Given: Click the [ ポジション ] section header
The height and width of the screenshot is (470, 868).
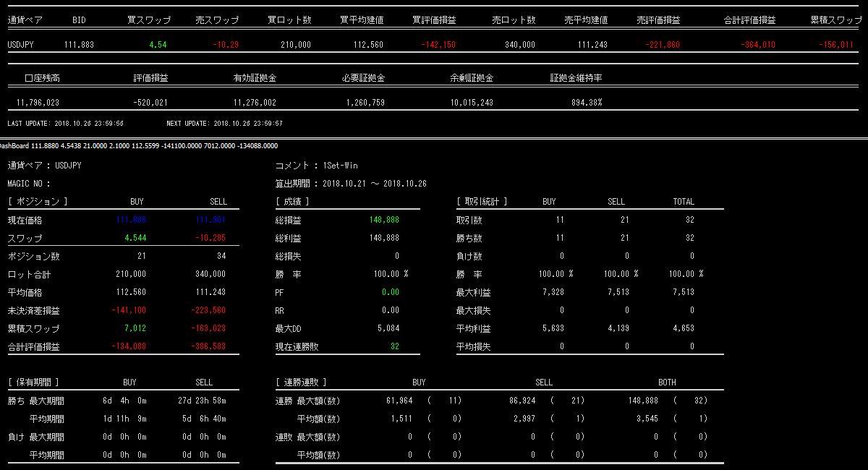Looking at the screenshot, I should [x=38, y=202].
